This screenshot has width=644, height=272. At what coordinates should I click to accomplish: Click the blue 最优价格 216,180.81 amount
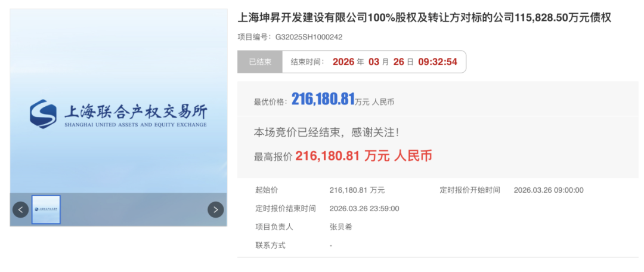tap(323, 100)
